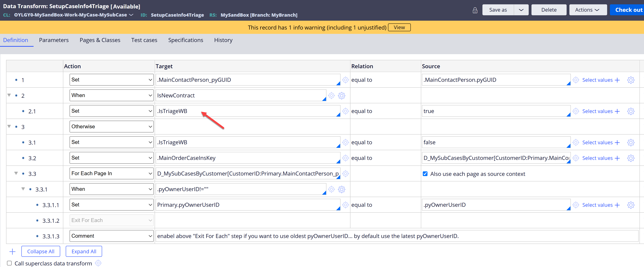Click into the comment text field
Image resolution: width=644 pixels, height=267 pixels.
(x=397, y=236)
